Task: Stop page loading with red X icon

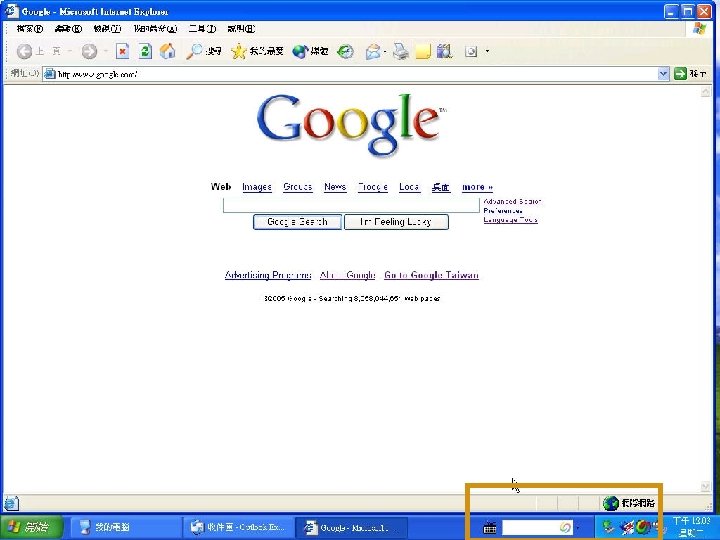Action: 122,51
